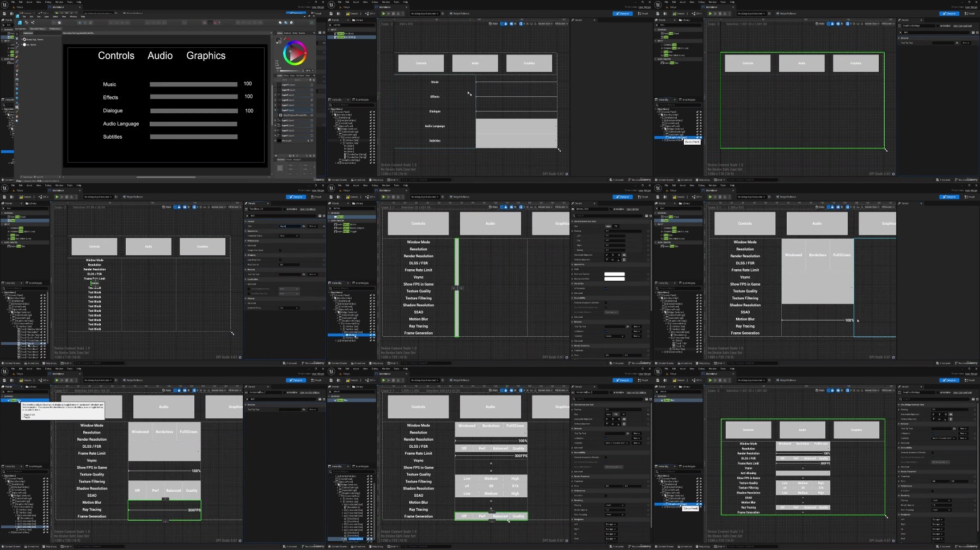Click X8 option where Frame Generation row is highlighted
The width and height of the screenshot is (980, 550).
491,486
